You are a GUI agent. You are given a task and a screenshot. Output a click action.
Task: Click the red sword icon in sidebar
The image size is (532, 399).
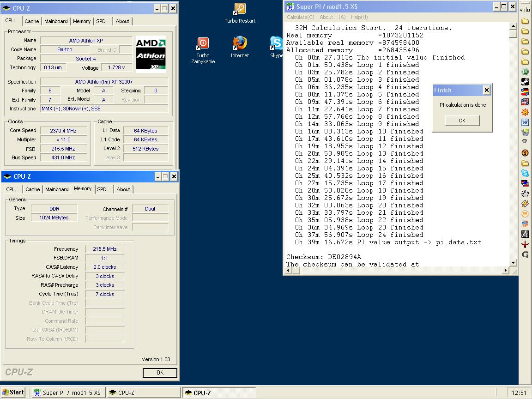[525, 244]
